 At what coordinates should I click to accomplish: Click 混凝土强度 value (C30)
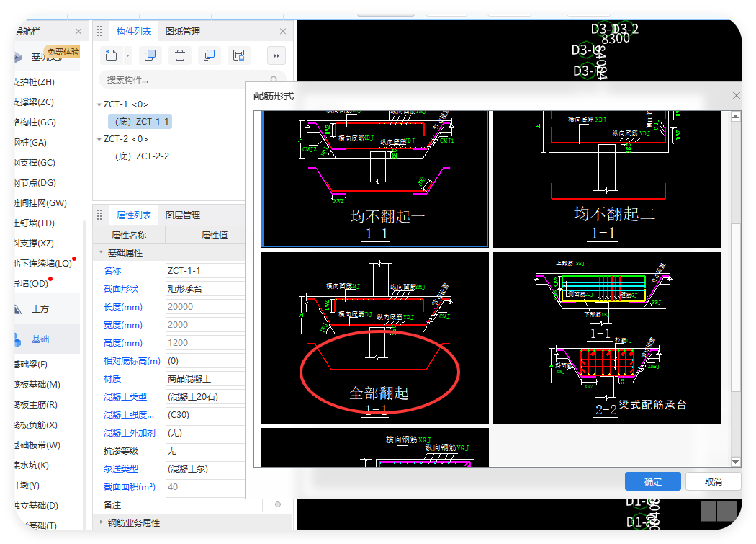click(205, 415)
